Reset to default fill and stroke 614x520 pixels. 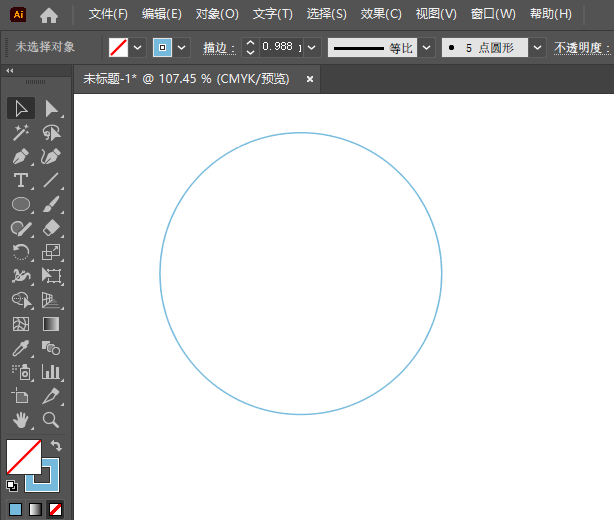[12, 486]
